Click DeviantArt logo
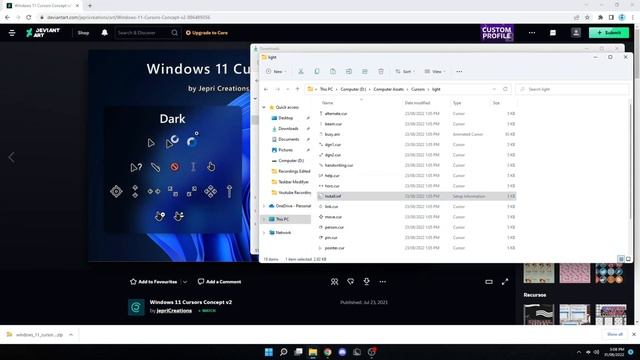 [43, 33]
